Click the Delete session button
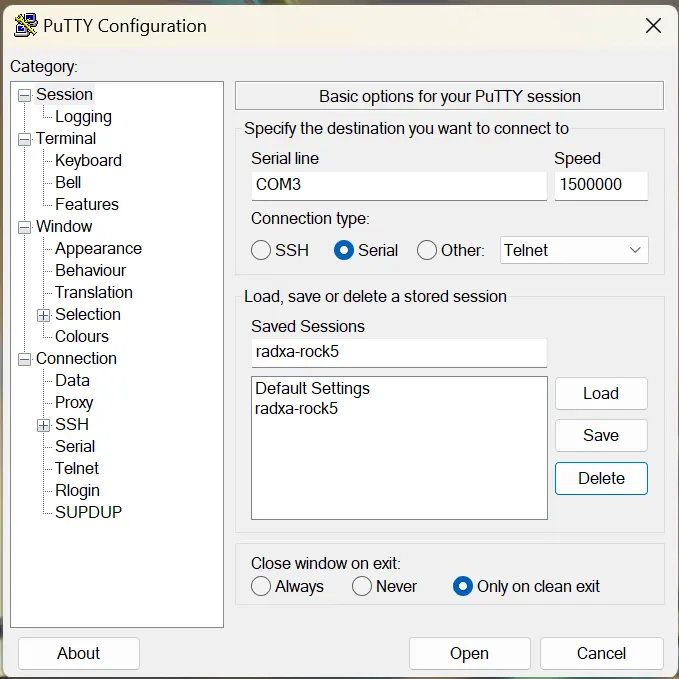 click(x=601, y=478)
